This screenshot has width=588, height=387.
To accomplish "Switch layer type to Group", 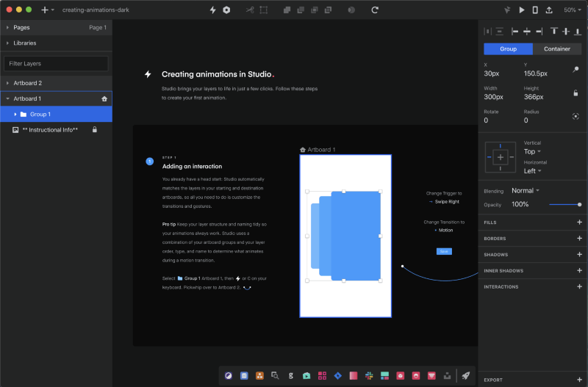I will pos(508,49).
